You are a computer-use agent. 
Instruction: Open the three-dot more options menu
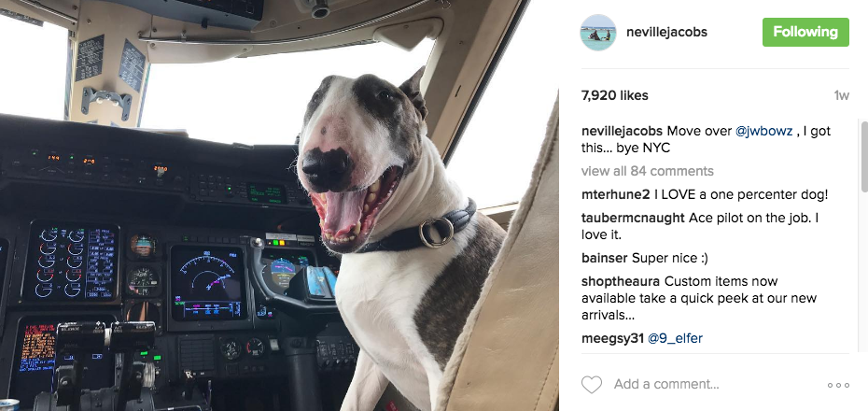[838, 385]
